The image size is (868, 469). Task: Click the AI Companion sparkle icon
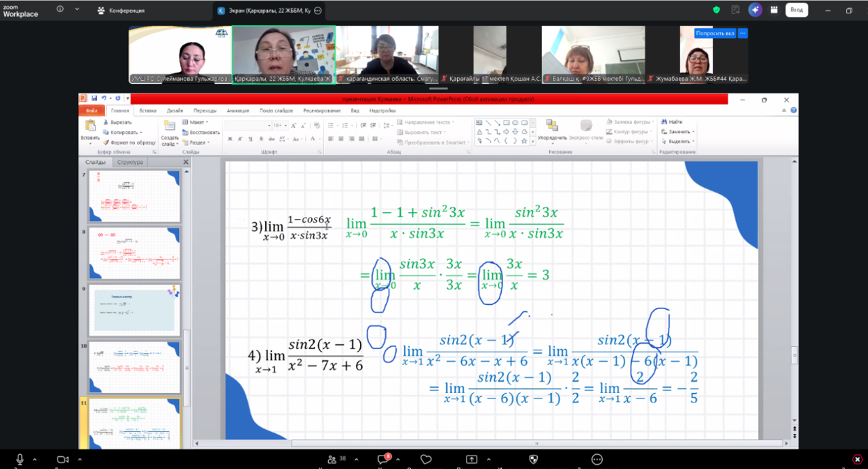pos(755,10)
